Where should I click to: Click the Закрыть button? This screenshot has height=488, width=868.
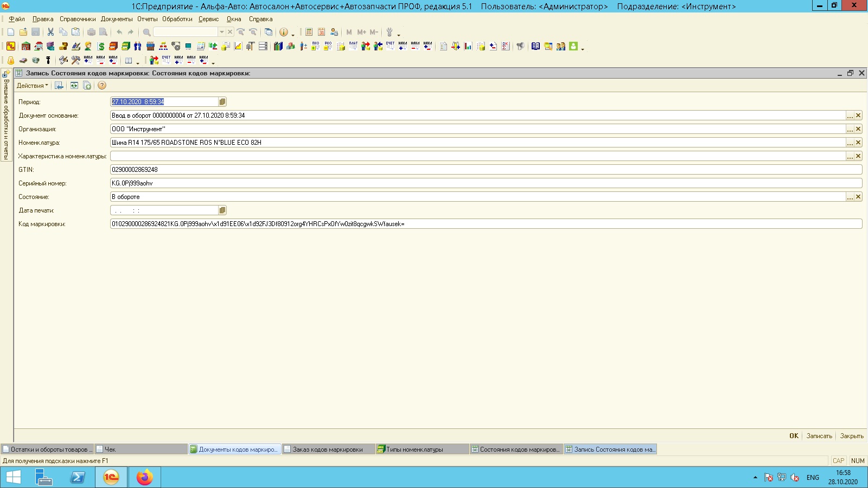pos(852,436)
